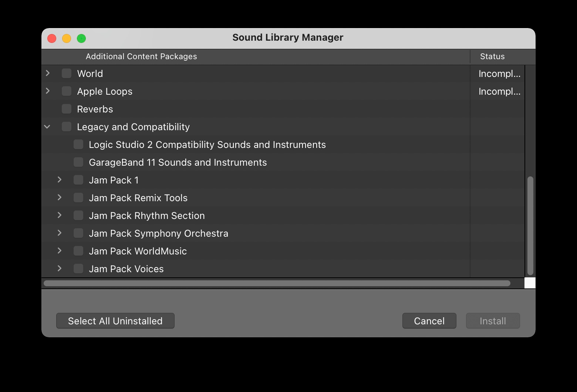Image resolution: width=577 pixels, height=392 pixels.
Task: Select the World row label
Action: (x=90, y=74)
